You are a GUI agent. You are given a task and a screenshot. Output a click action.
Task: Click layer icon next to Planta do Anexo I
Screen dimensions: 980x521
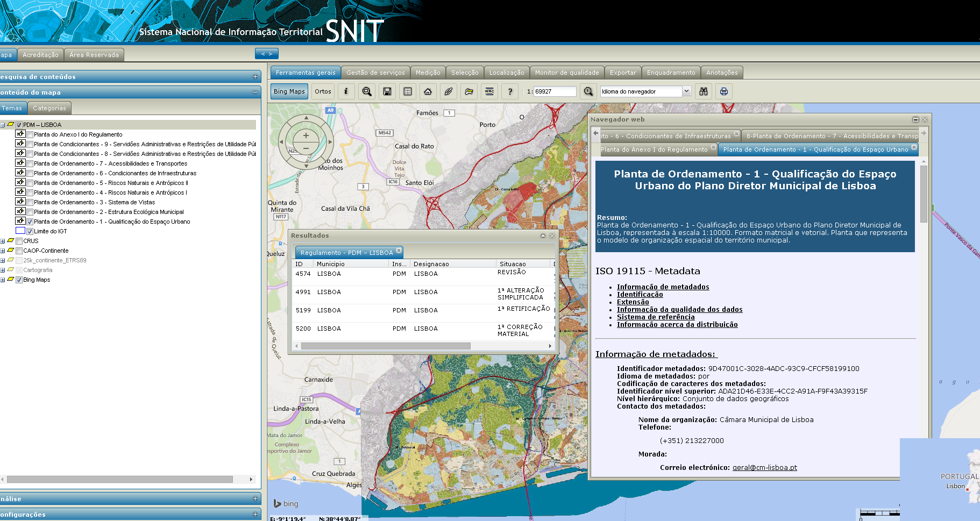[x=20, y=134]
